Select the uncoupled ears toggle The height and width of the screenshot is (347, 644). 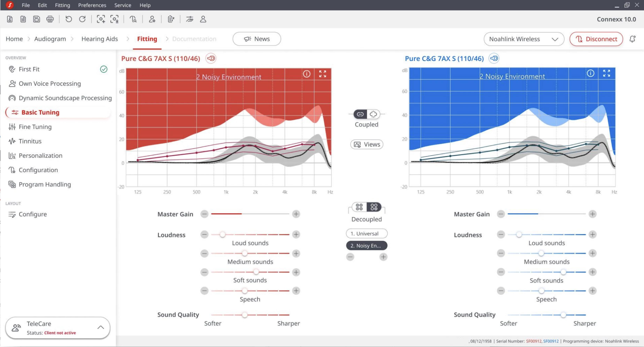pyautogui.click(x=373, y=114)
